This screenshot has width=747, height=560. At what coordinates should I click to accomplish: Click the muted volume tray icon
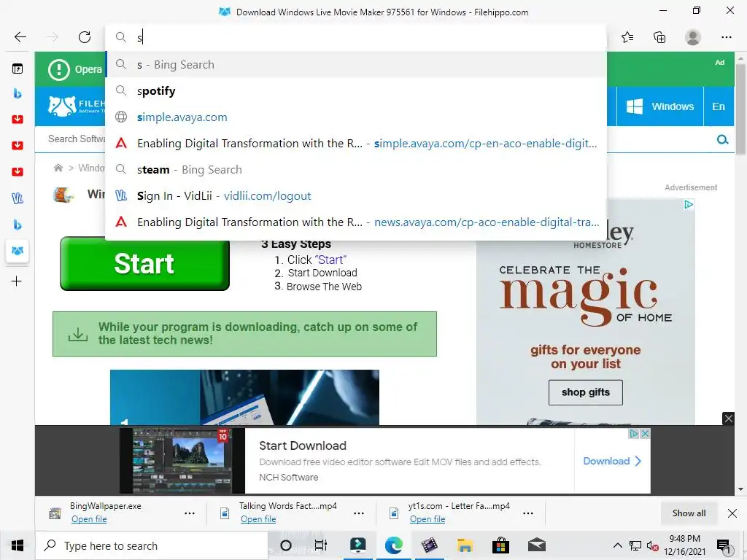point(652,545)
